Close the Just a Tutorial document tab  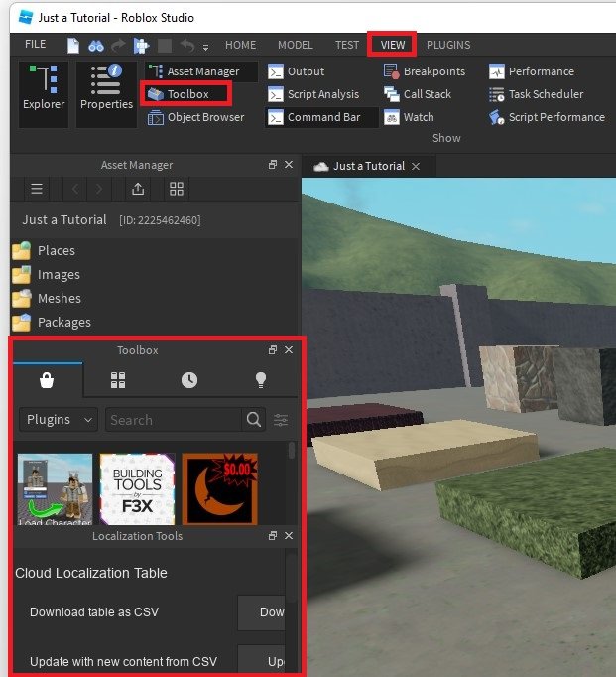(416, 166)
